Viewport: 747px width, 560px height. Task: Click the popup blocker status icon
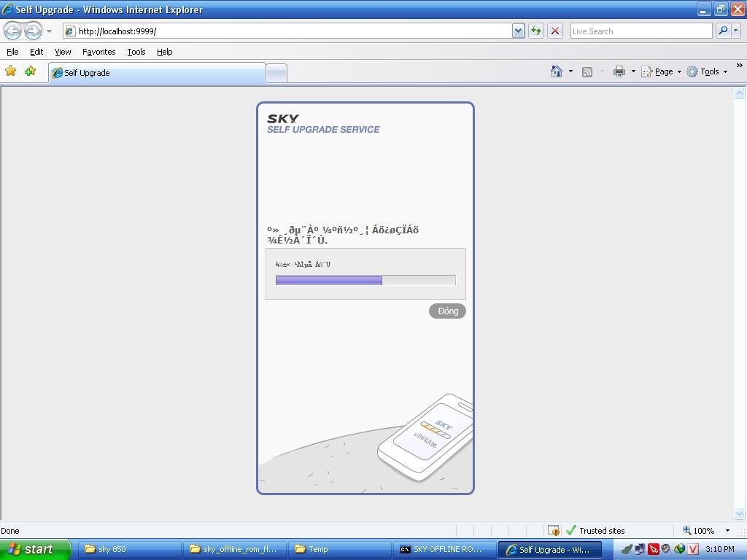[x=554, y=531]
